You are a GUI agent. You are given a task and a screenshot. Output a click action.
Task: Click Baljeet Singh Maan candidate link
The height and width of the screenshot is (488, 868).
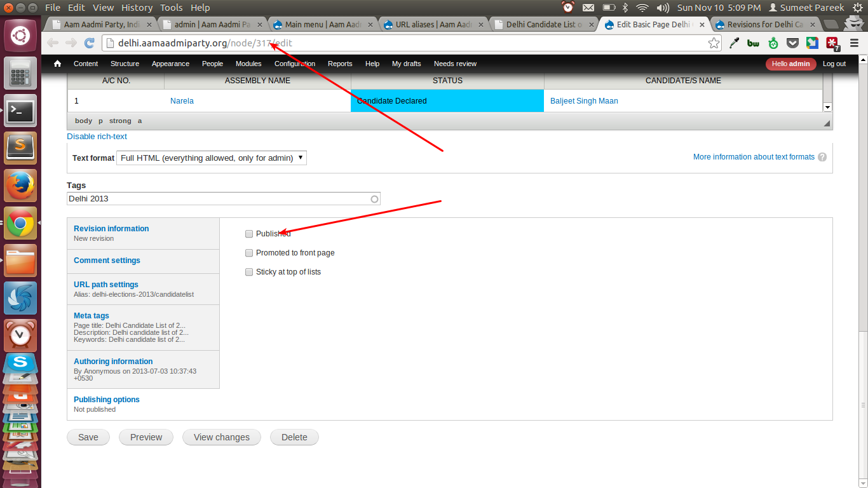pyautogui.click(x=584, y=101)
